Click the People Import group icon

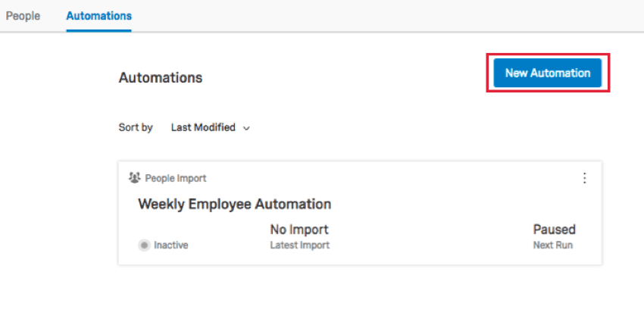[134, 178]
